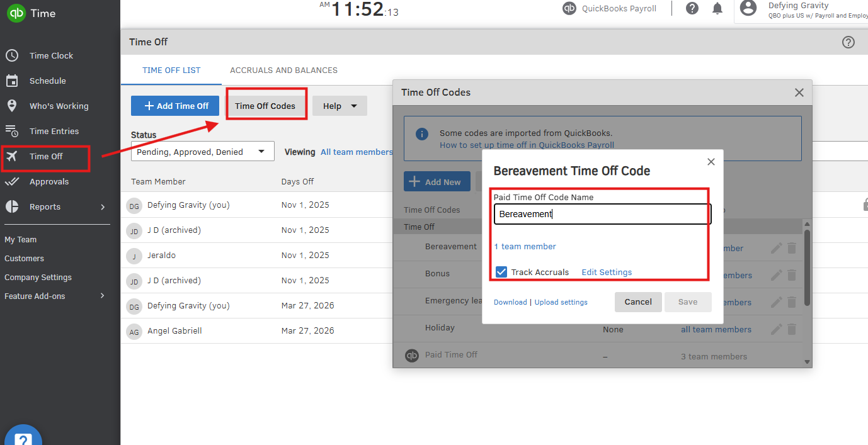Click the Time Clock sidebar icon
Screen dimensions: 868x445
12,55
